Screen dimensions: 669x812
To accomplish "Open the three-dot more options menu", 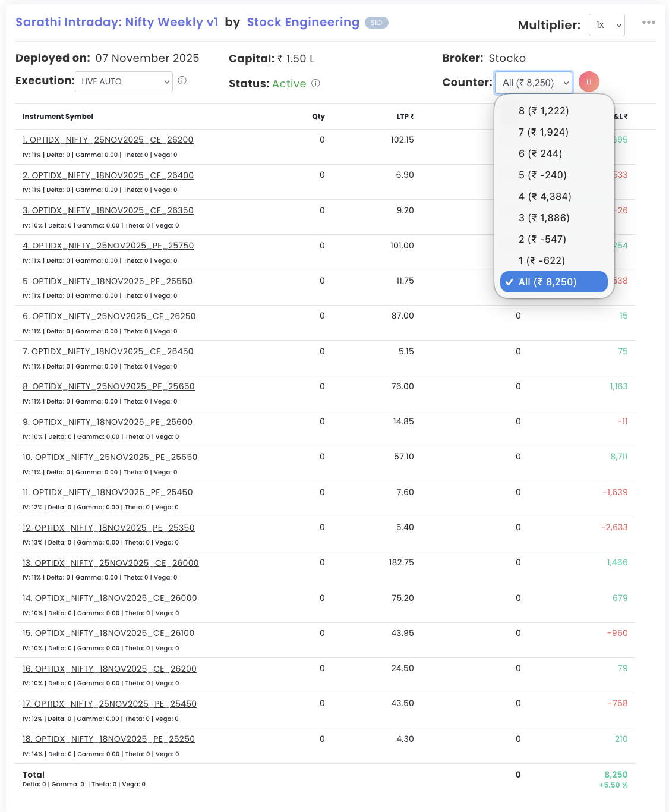I will (x=648, y=23).
